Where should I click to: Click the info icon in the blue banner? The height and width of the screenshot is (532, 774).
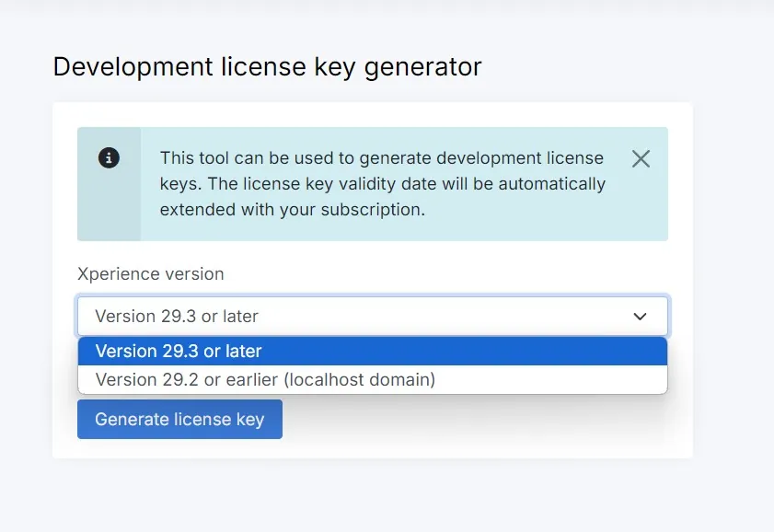pos(109,158)
